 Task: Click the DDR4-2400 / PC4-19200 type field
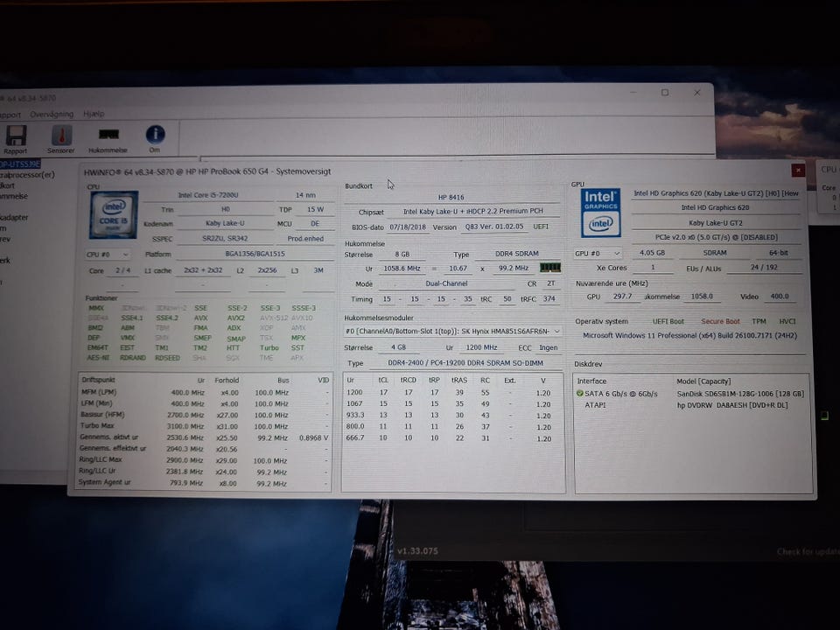465,363
